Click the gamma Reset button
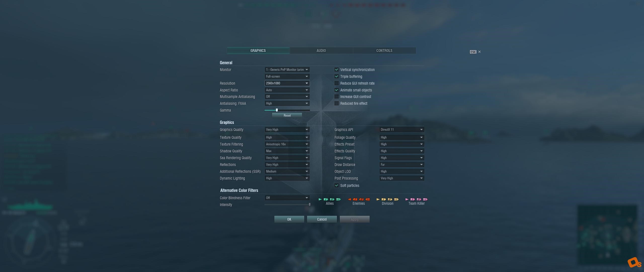The width and height of the screenshot is (644, 272). click(287, 115)
